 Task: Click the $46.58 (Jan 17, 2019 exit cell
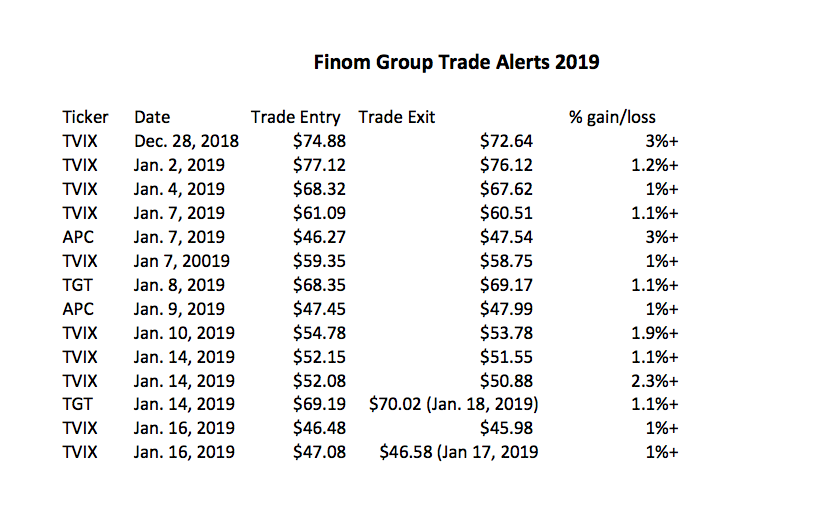tap(459, 452)
